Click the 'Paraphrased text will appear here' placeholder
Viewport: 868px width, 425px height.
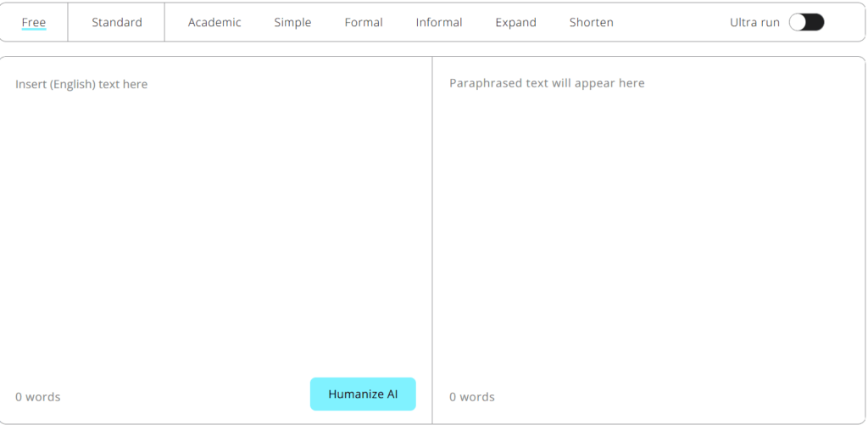547,83
